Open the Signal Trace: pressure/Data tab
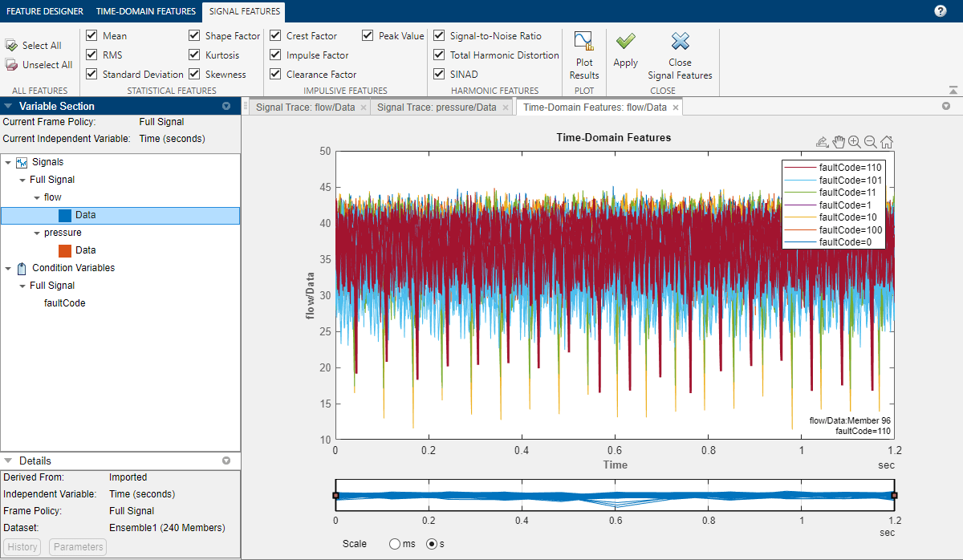963x560 pixels. pyautogui.click(x=437, y=108)
